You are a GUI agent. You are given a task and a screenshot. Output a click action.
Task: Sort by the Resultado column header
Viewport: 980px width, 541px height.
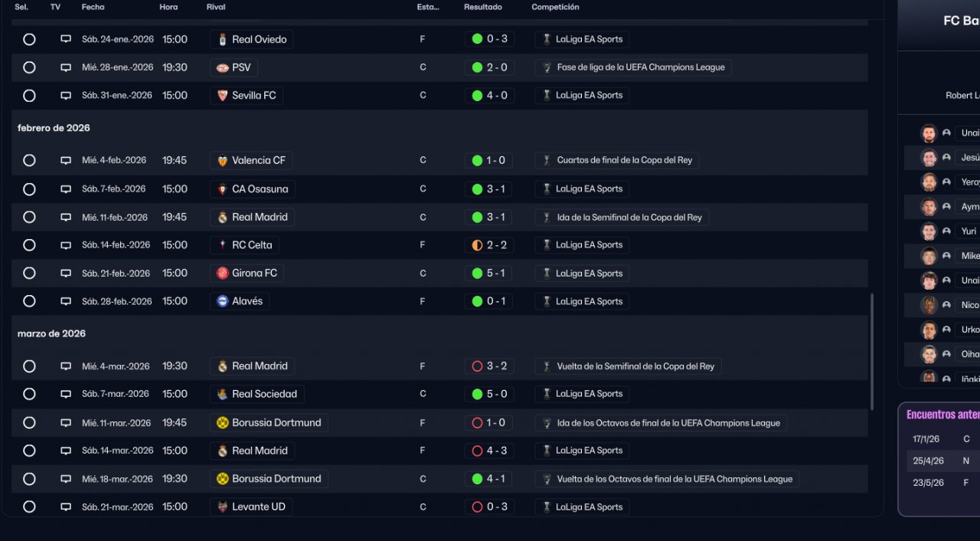[482, 7]
